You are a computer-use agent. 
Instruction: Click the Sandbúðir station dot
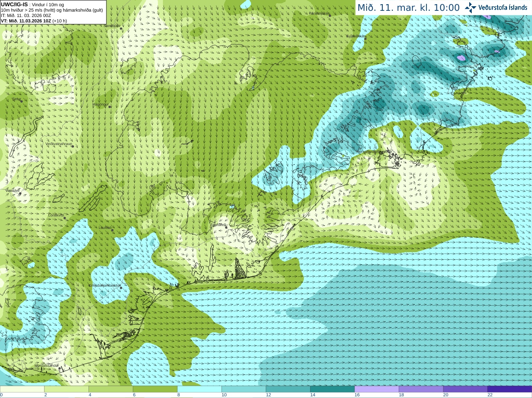click(x=121, y=28)
